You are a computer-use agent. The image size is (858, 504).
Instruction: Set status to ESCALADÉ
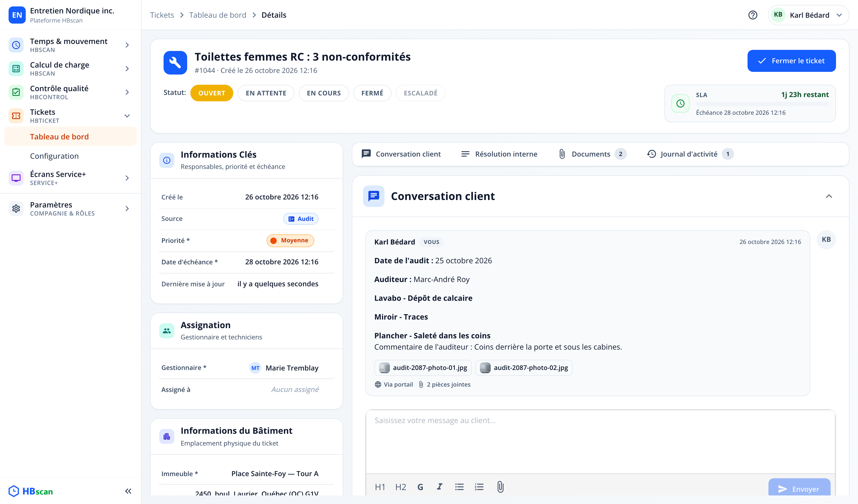(420, 93)
